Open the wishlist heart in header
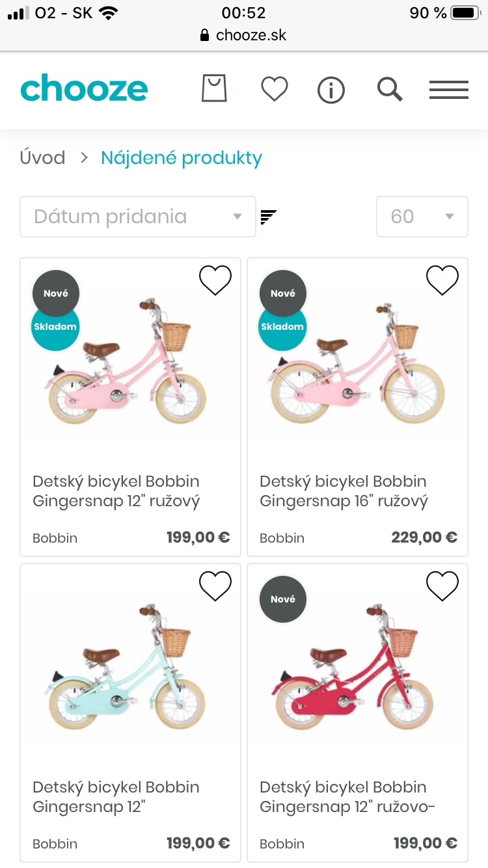This screenshot has width=488, height=868. pyautogui.click(x=274, y=89)
